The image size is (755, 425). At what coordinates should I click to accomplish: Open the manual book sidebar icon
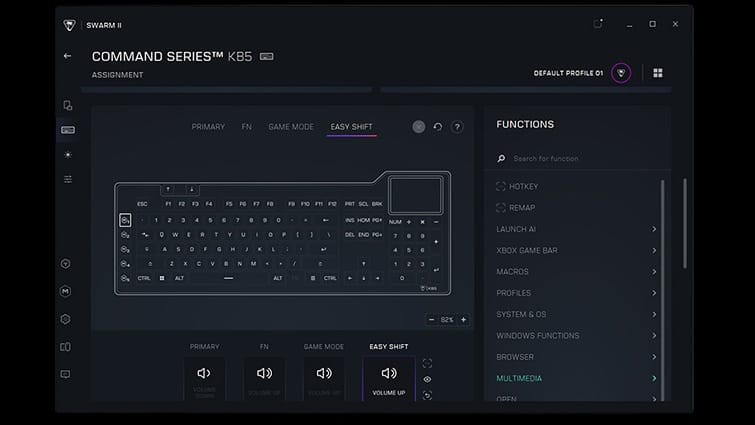(65, 347)
